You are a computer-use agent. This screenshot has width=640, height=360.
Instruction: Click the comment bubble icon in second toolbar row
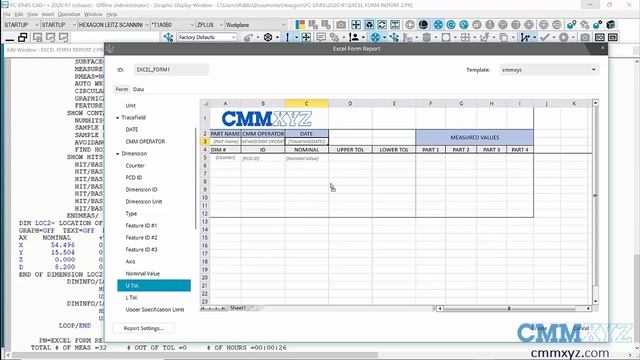321,38
